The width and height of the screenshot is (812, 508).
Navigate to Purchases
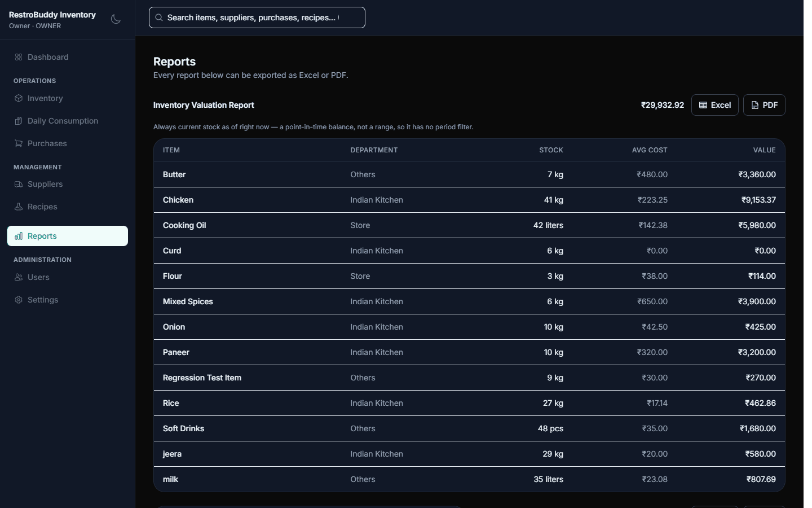(x=67, y=143)
